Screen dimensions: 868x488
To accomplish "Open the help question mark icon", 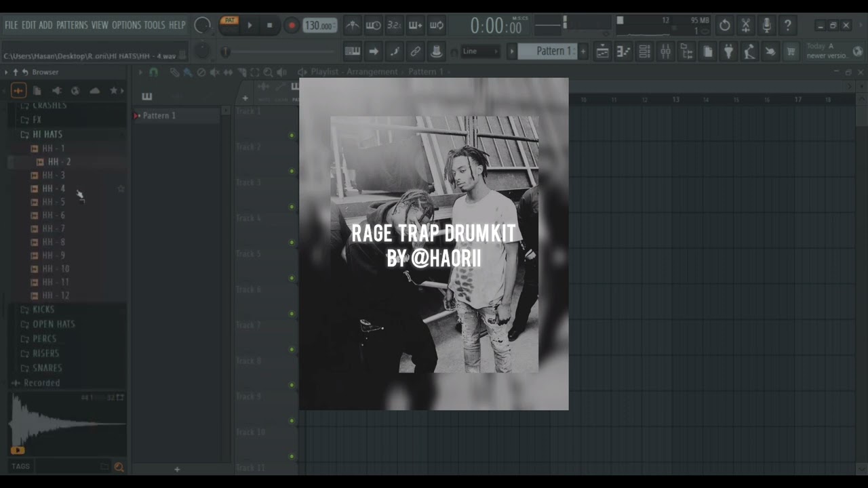I will point(787,26).
